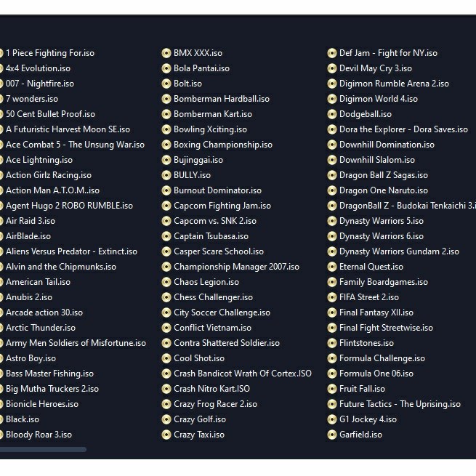Screen dimensions: 476x476
Task: Click the disc icon beside Dynasty Warriors 5.iso
Action: [332, 221]
